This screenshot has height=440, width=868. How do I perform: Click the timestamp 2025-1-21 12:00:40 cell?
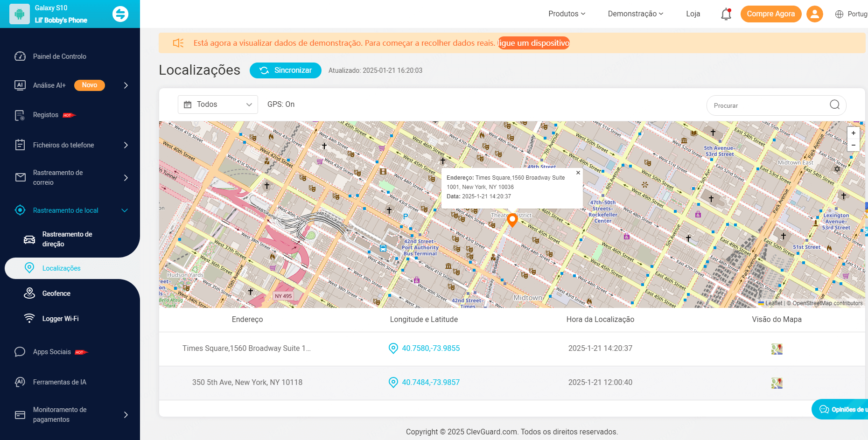[600, 383]
